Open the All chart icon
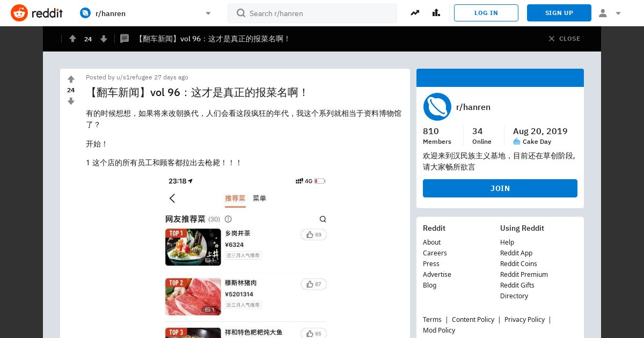 (x=436, y=13)
